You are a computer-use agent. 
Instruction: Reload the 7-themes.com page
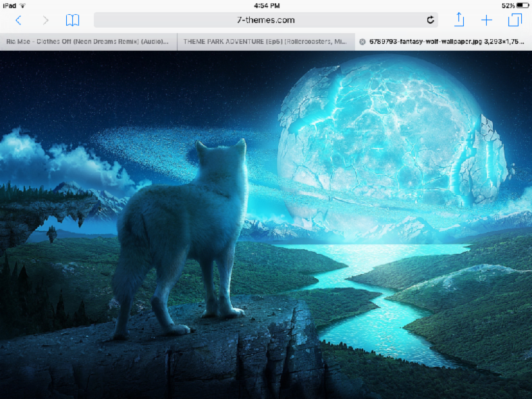click(430, 20)
